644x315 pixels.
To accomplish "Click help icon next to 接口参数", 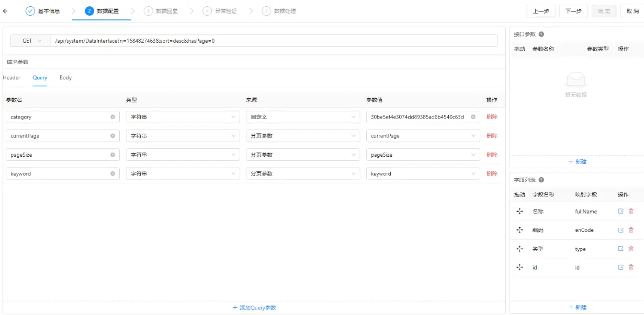I will [x=541, y=34].
